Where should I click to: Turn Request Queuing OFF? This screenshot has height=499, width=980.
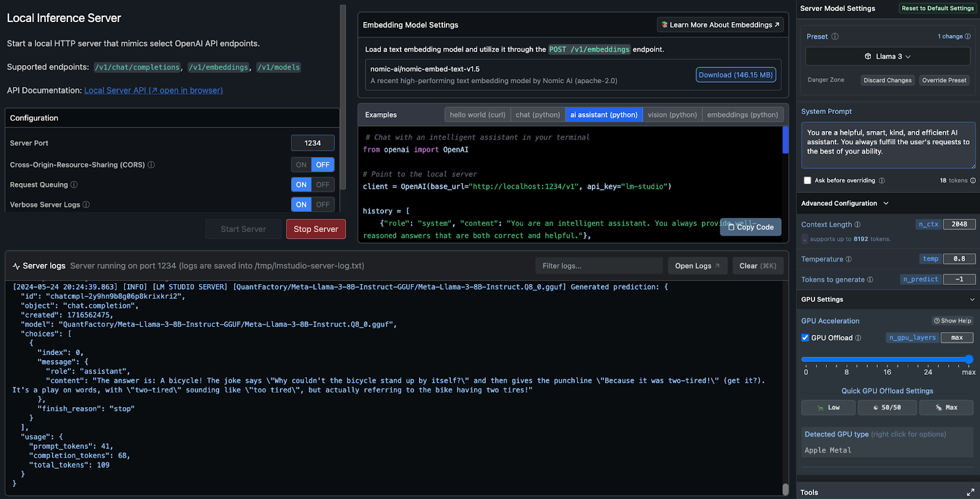coord(323,185)
